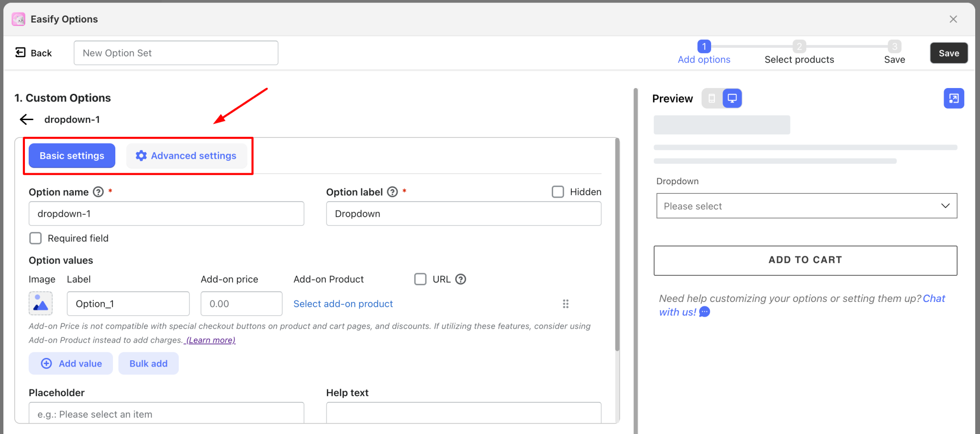Click the Back arrow icon in top bar
The height and width of the screenshot is (434, 980).
tap(20, 52)
